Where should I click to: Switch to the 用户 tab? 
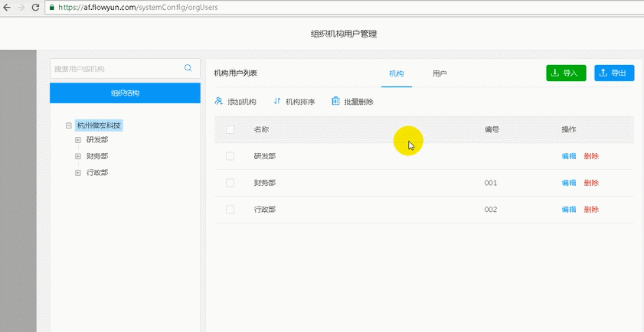point(440,74)
